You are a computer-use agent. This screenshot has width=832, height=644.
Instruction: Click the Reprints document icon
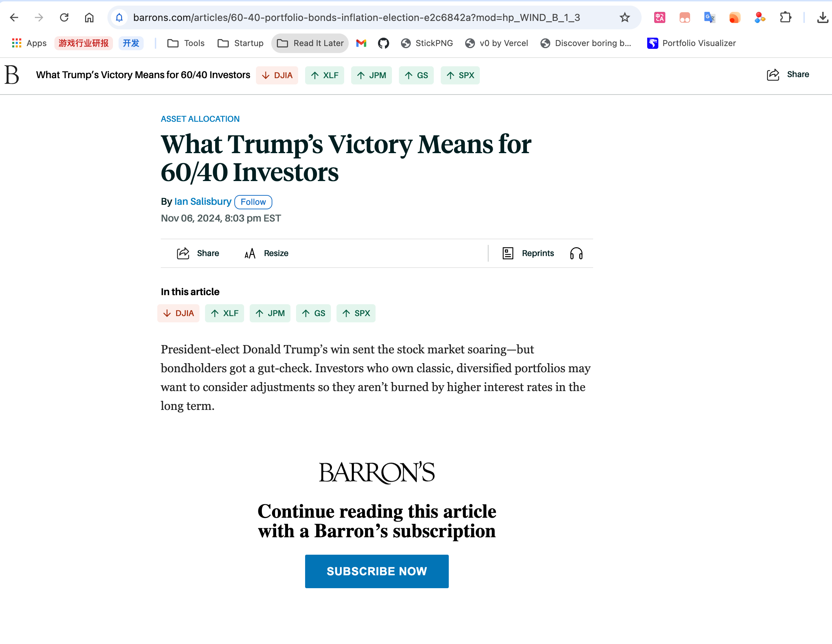(x=508, y=253)
